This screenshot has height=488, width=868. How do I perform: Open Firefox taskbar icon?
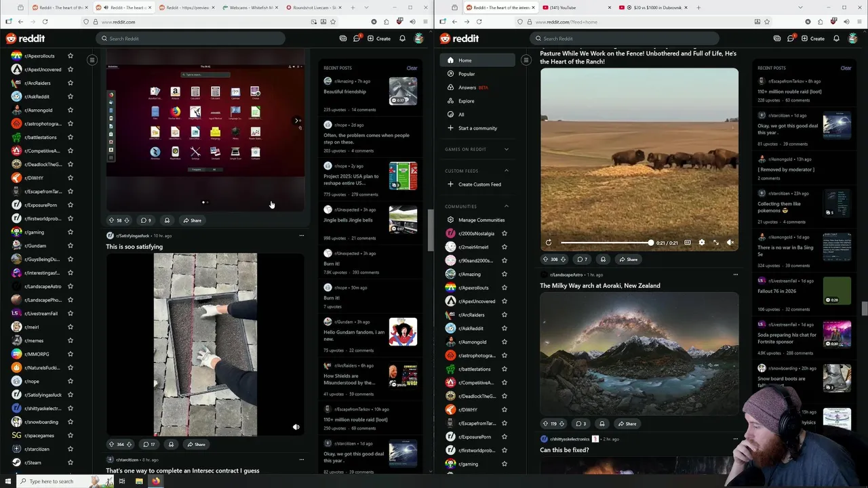[x=156, y=481]
